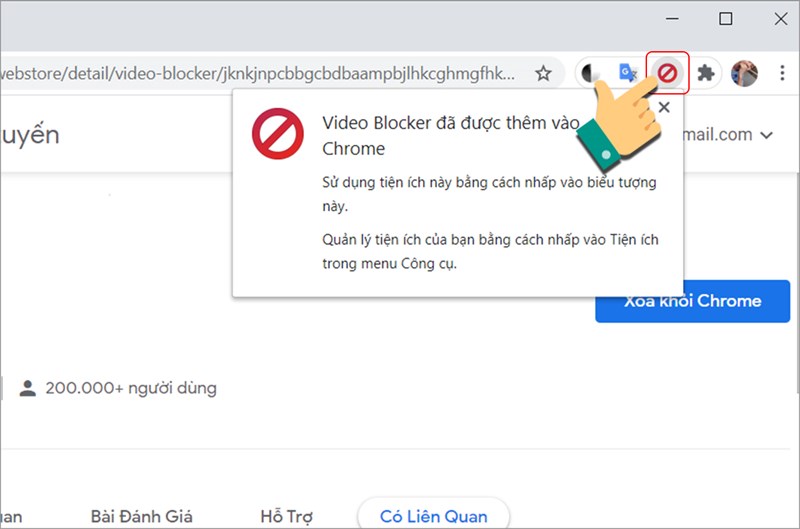The width and height of the screenshot is (800, 529).
Task: Open the Extensions puzzle piece menu
Action: [x=706, y=73]
